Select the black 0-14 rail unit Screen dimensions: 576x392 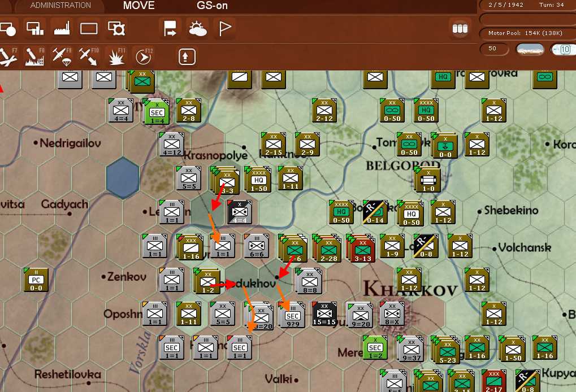(x=375, y=212)
